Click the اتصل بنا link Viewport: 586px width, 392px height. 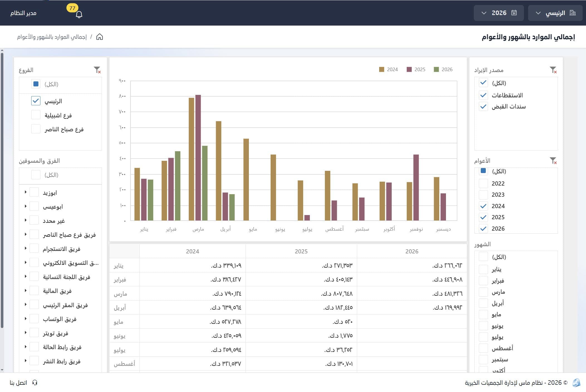18,383
